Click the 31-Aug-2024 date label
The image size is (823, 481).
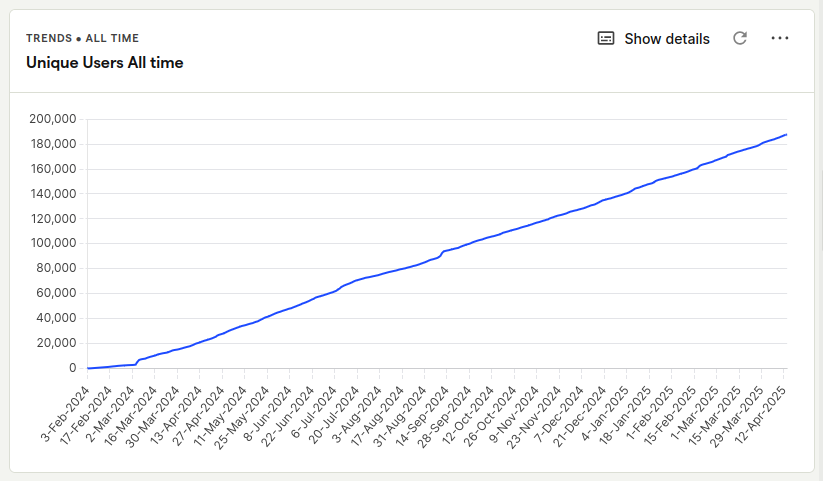click(x=398, y=416)
